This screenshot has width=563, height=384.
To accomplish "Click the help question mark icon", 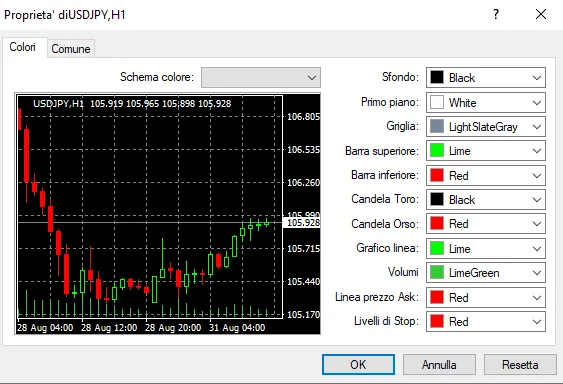I will click(496, 14).
